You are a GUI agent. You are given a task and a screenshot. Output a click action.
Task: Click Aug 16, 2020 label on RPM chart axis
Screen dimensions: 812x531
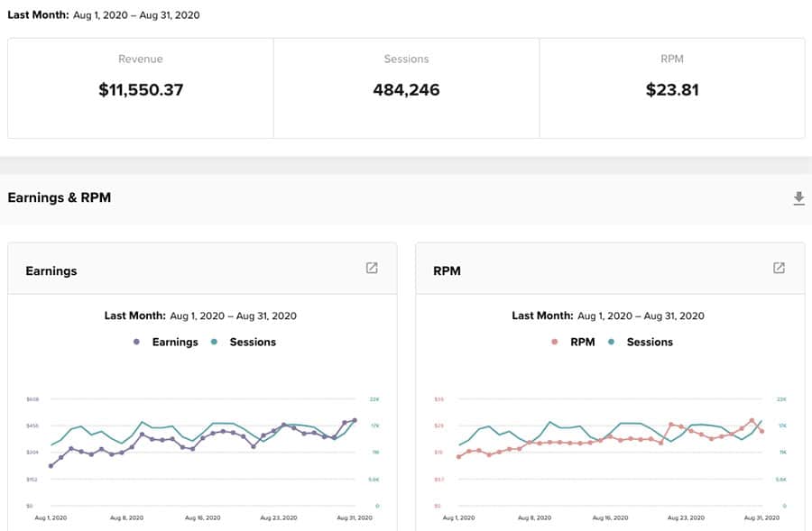pos(610,517)
